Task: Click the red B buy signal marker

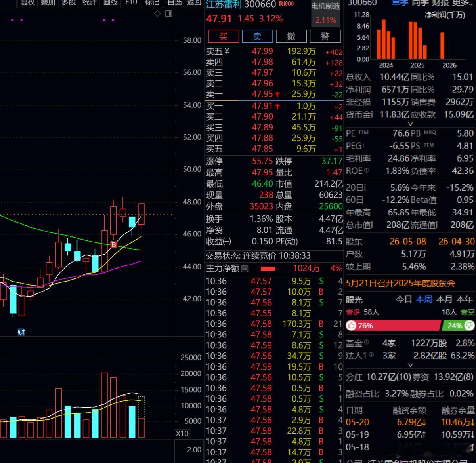Action: point(114,245)
